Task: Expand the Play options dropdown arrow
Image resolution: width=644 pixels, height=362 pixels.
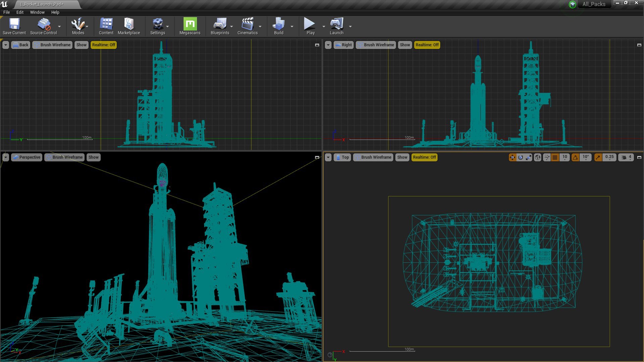Action: pos(323,26)
